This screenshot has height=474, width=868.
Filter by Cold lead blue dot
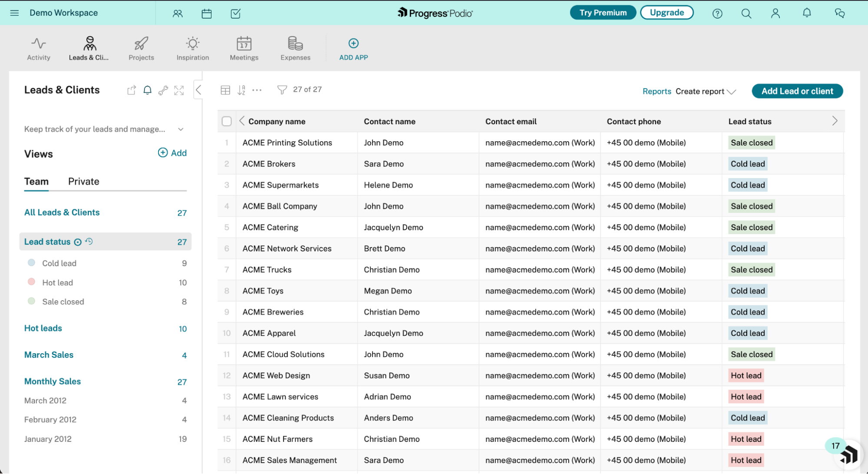click(31, 262)
